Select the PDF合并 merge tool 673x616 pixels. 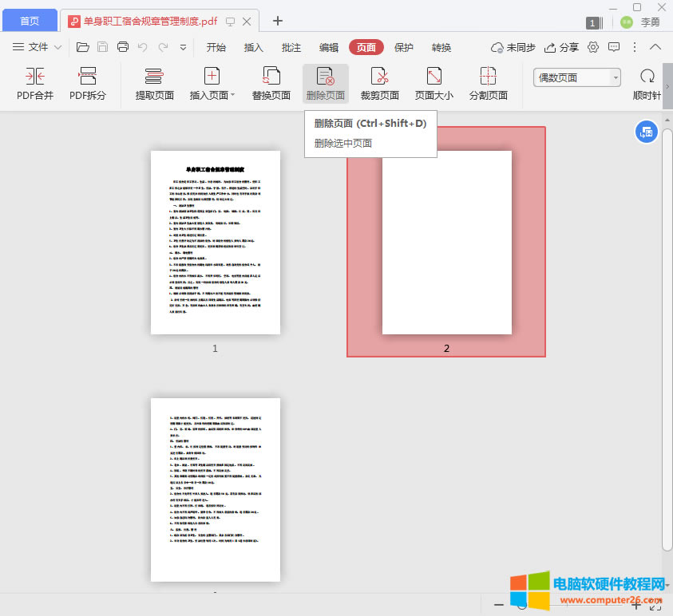tap(34, 85)
